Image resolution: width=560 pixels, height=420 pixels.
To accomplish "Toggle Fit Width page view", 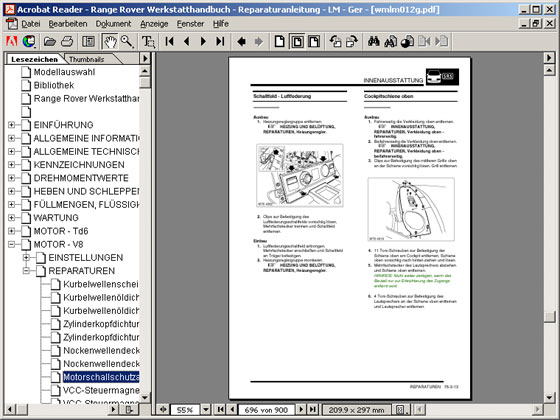I will 314,41.
